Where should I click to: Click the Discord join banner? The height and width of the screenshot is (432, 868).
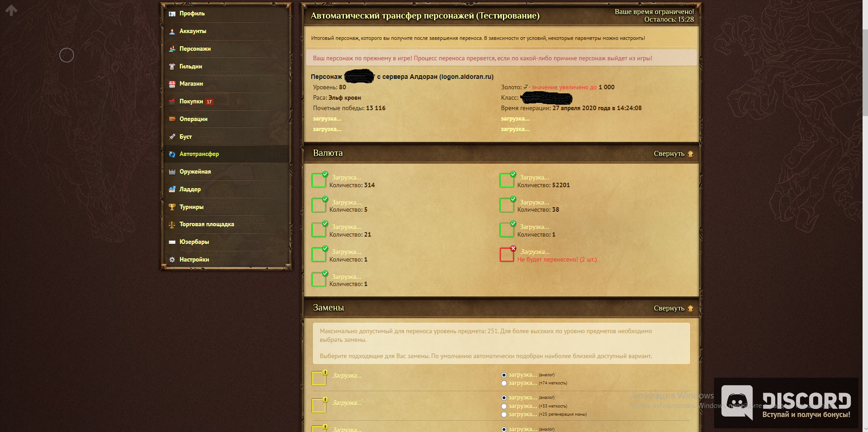click(786, 403)
